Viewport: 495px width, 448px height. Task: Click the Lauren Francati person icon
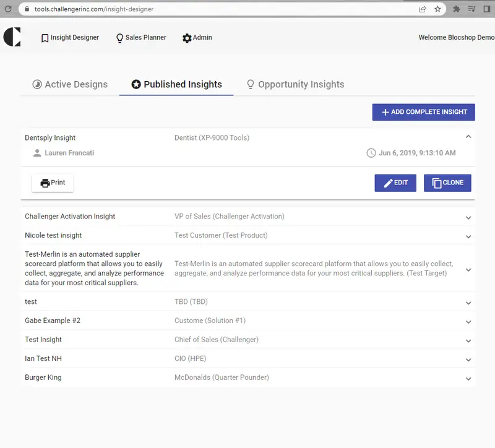click(37, 153)
